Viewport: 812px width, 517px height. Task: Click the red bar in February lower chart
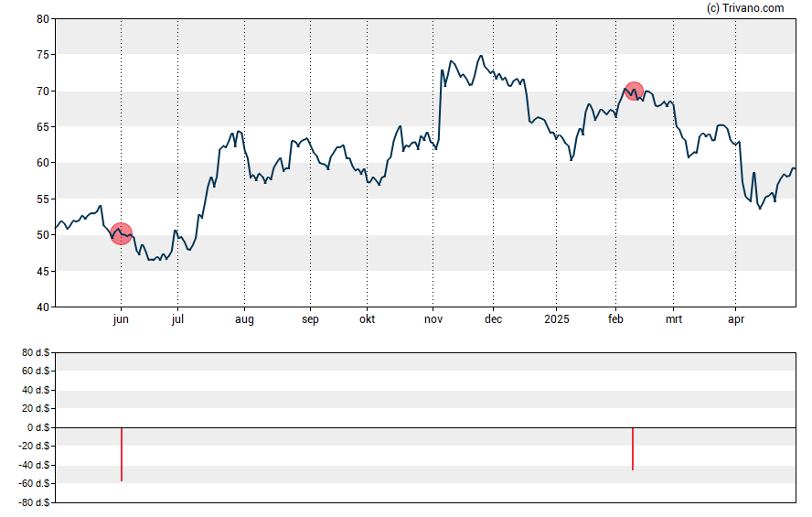click(x=633, y=449)
